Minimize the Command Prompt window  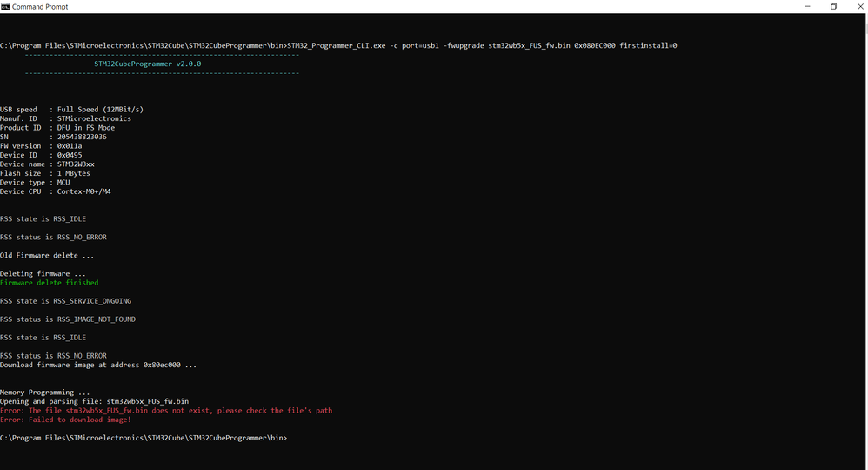(x=807, y=7)
